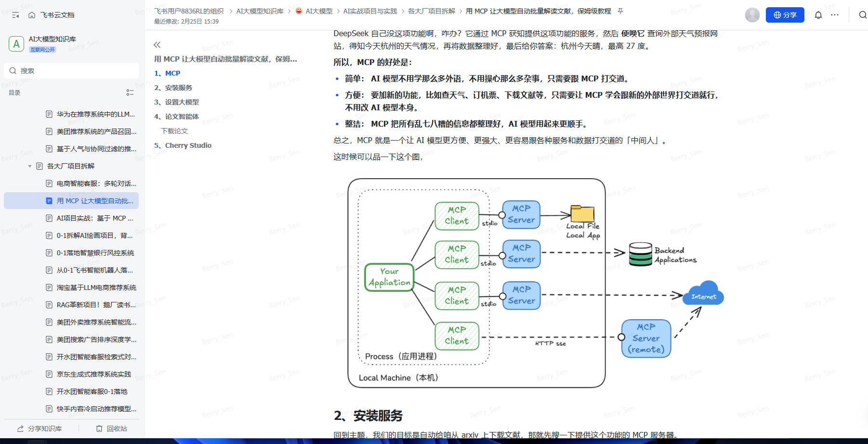Open the more options ellipsis menu
Viewport: 868px width, 444px height.
tap(835, 15)
